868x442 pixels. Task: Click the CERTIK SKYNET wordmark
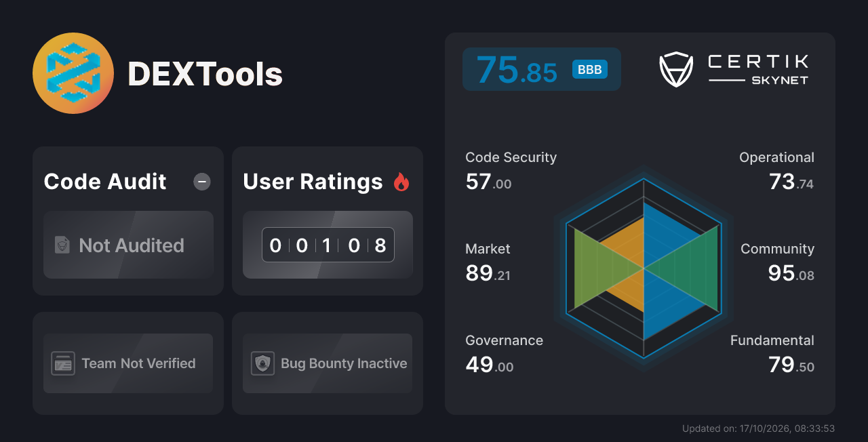point(758,70)
